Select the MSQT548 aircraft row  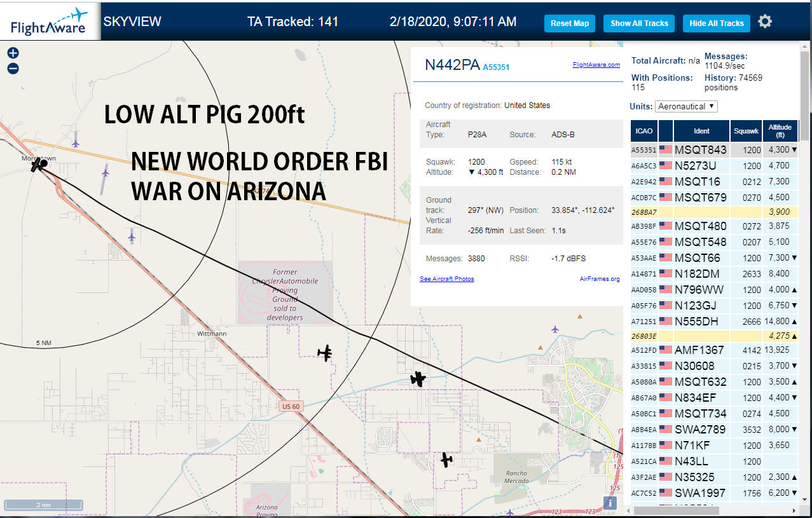[x=714, y=242]
